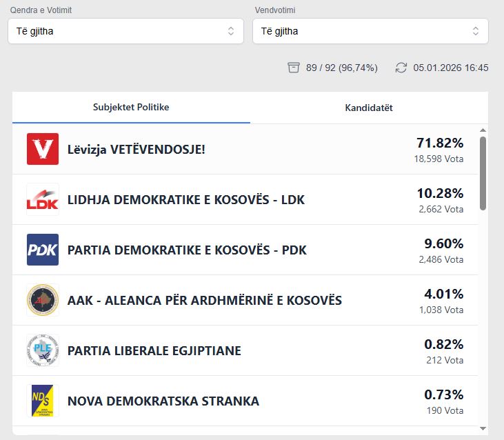Click the scrollbar up arrow
Screen dimensions: 504x440
[483, 130]
